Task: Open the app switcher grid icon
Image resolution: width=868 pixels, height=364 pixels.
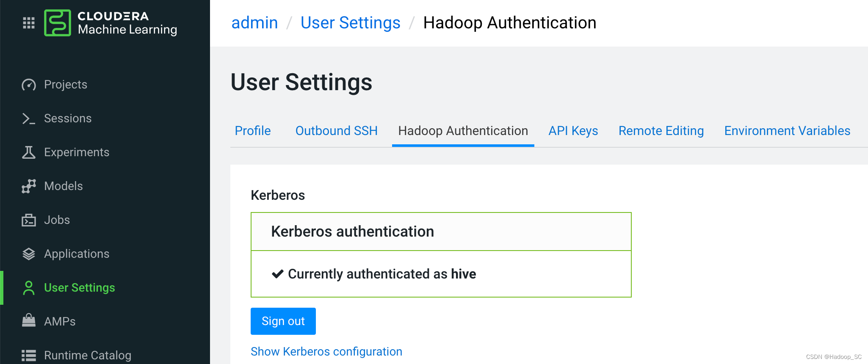Action: coord(29,23)
